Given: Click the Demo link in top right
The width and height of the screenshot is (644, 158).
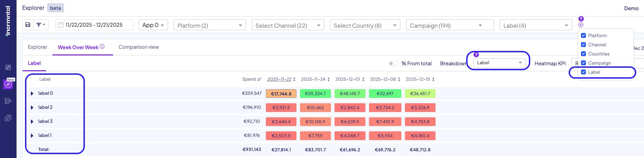Looking at the screenshot, I should [631, 8].
